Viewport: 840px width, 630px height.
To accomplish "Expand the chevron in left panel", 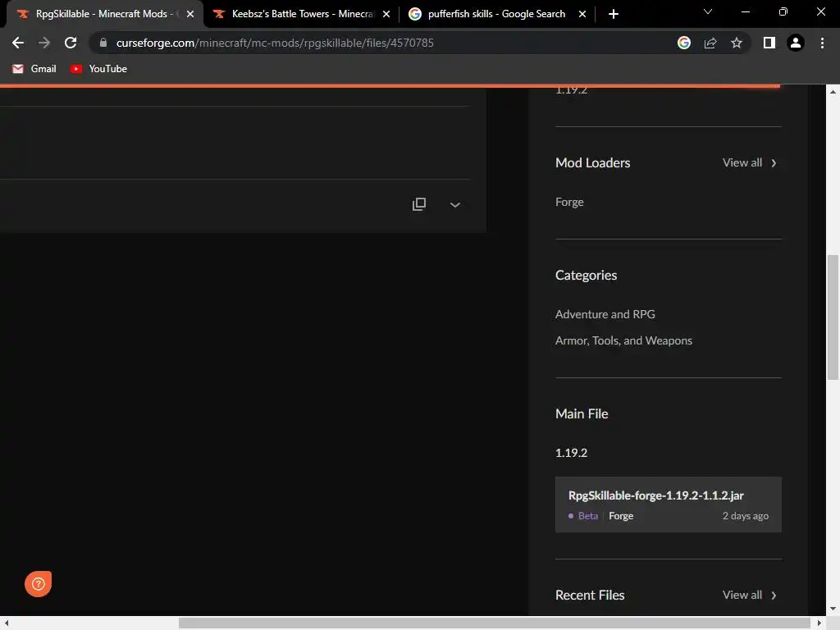I will pyautogui.click(x=454, y=204).
